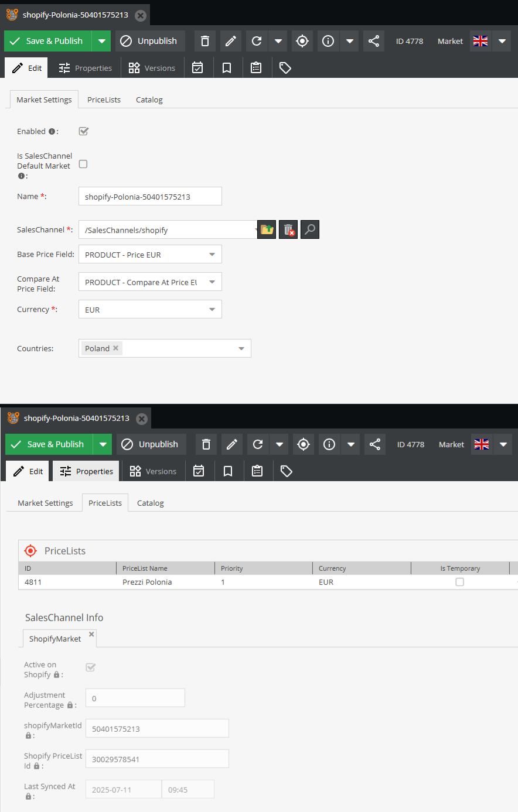Open the Market Settings tab in PriceLists view

(x=45, y=503)
